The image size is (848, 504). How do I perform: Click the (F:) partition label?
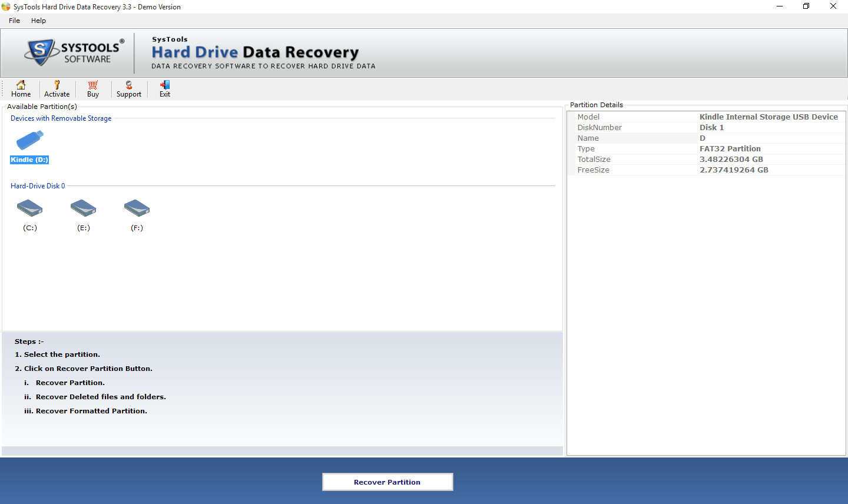137,228
